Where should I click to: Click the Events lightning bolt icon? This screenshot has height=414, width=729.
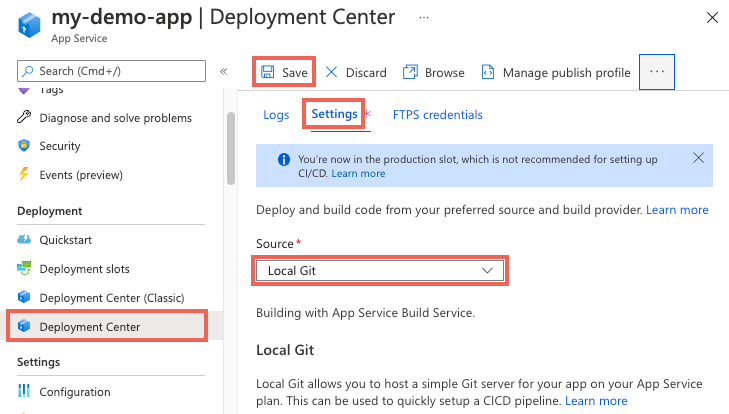[x=24, y=174]
